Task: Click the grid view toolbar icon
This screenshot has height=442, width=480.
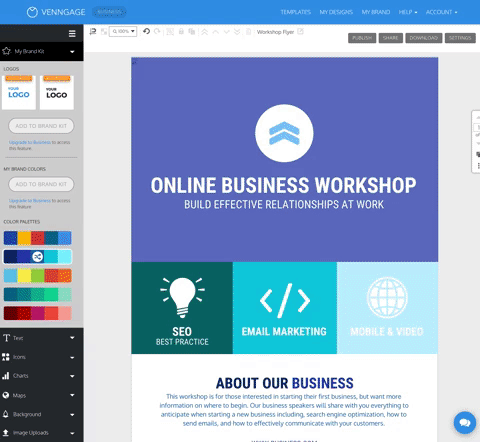Action: [x=104, y=32]
